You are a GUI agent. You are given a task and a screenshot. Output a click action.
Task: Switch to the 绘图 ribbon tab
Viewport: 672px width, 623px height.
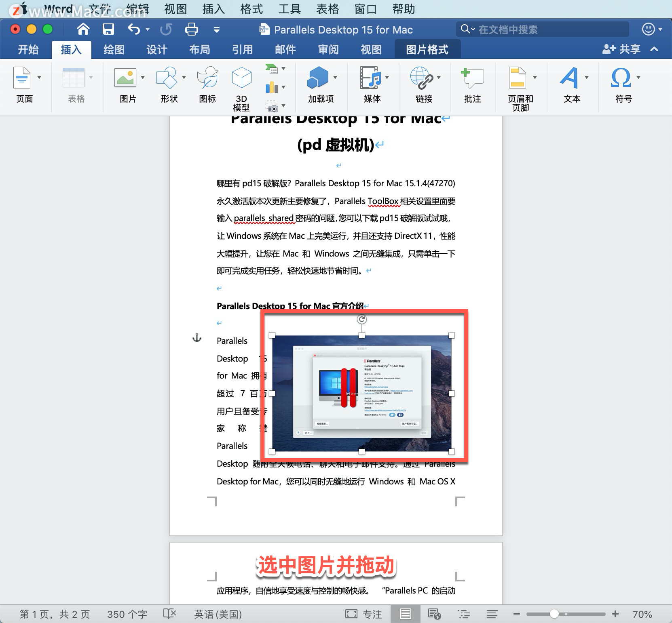(x=114, y=50)
